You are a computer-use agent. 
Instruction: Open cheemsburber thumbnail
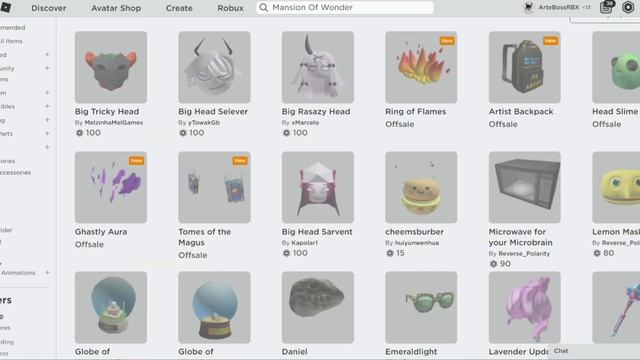(x=421, y=187)
